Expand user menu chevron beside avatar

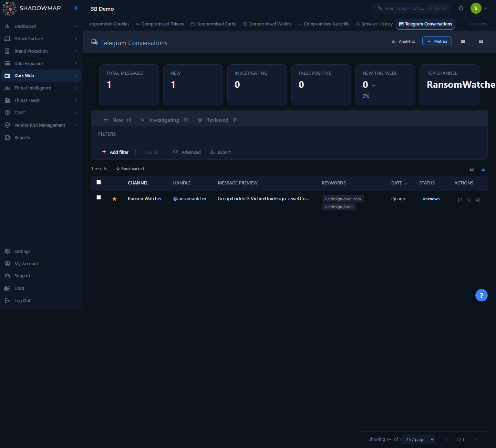(x=485, y=8)
